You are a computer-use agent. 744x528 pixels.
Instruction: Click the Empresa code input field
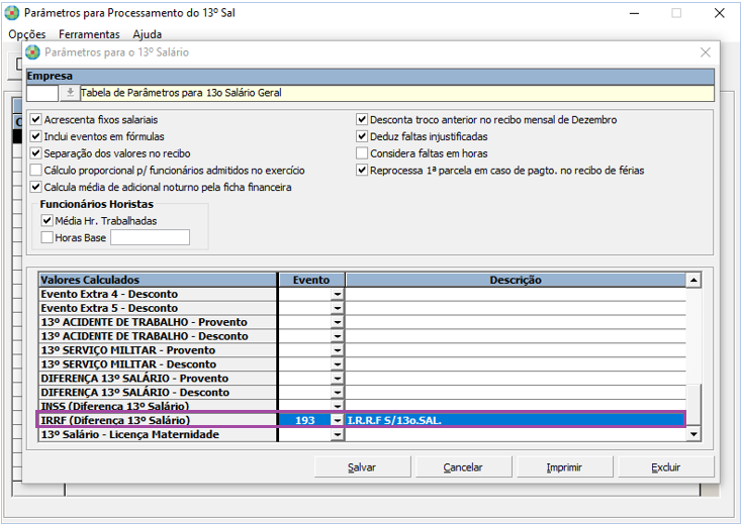click(x=42, y=93)
